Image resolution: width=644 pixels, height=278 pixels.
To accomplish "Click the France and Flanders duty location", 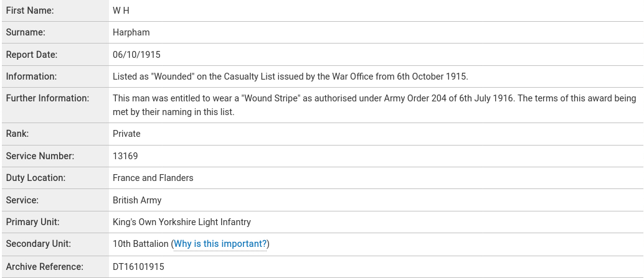I will 153,178.
